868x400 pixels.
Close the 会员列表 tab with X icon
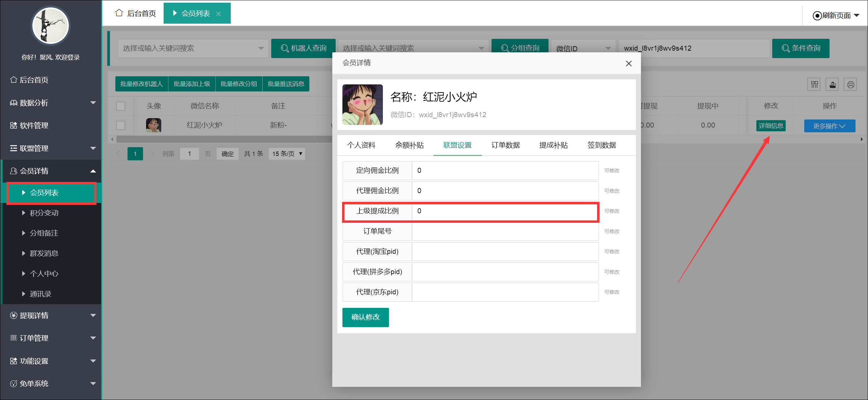(x=219, y=14)
